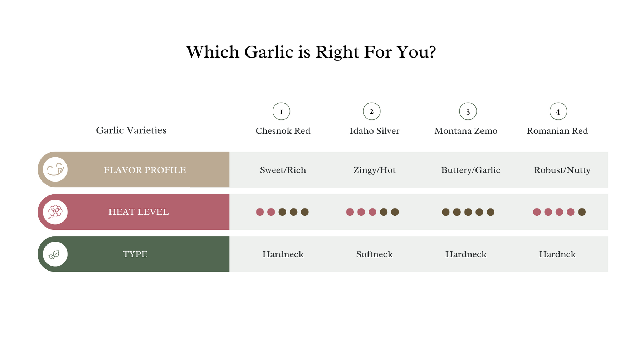The height and width of the screenshot is (362, 644).
Task: Select the Montana Zemo column header
Action: coord(465,131)
